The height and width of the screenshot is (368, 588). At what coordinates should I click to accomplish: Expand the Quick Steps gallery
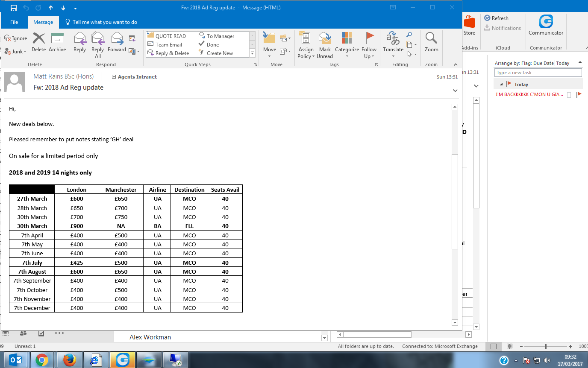pos(252,53)
